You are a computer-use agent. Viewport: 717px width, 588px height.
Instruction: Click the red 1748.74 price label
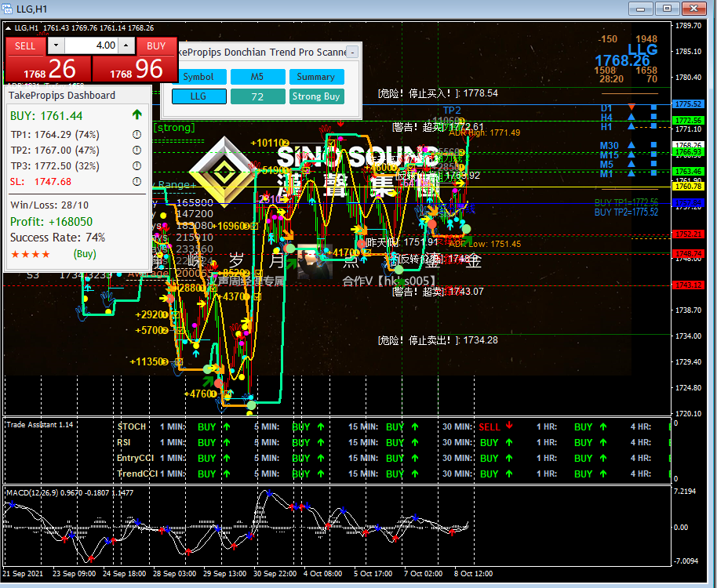(x=688, y=253)
